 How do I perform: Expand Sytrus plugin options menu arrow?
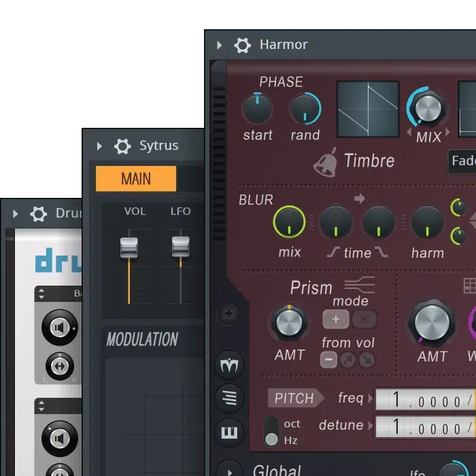point(99,147)
